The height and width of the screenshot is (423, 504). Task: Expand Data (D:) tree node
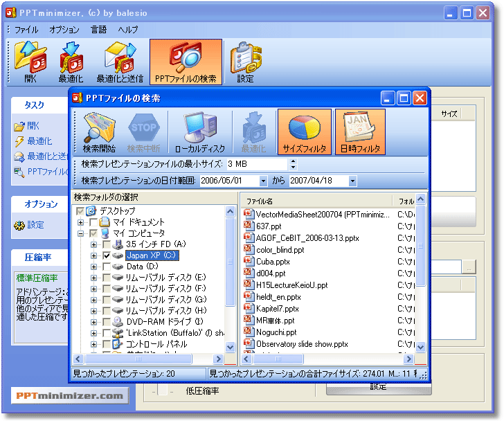tap(93, 267)
